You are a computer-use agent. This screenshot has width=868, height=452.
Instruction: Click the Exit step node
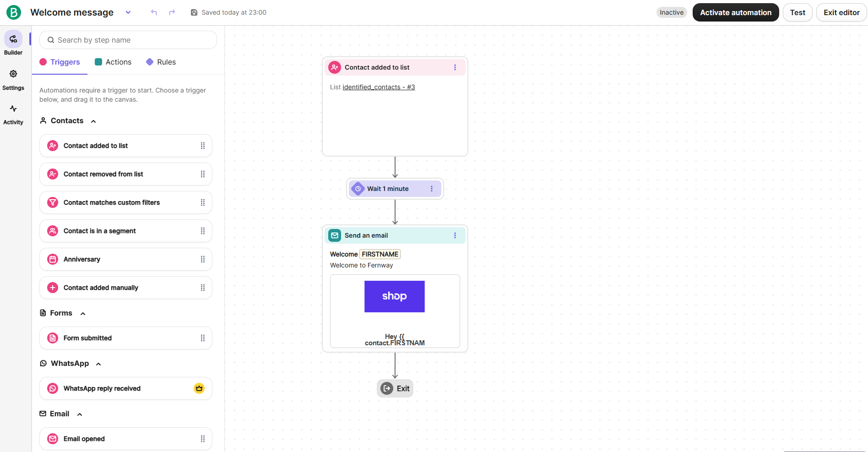[395, 388]
